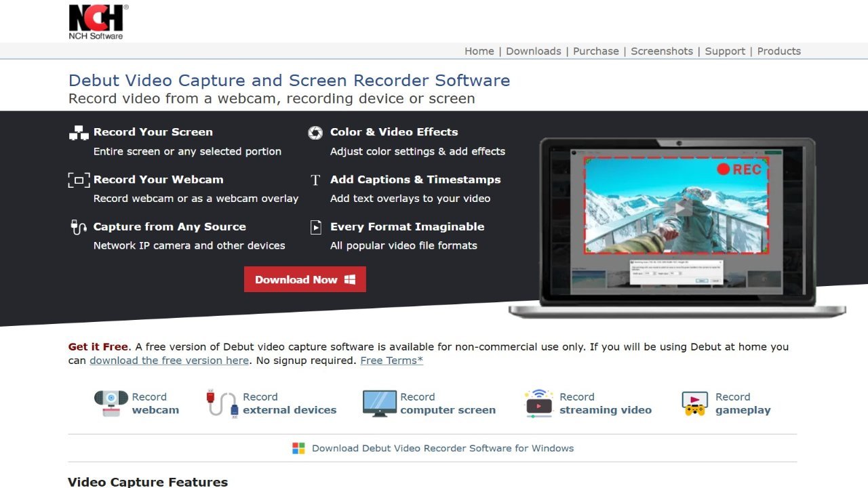
Task: Click the Capture from Any Source cable icon
Action: (x=79, y=227)
